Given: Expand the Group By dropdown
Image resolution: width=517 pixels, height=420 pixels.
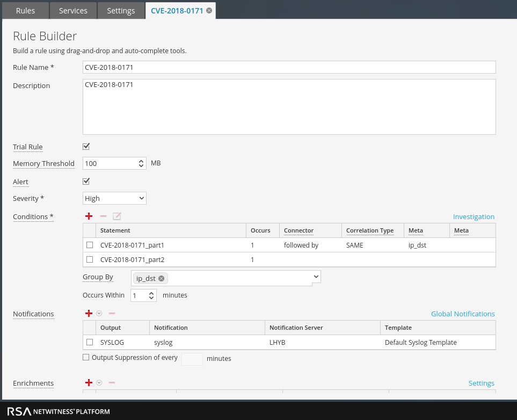Looking at the screenshot, I should coord(316,277).
